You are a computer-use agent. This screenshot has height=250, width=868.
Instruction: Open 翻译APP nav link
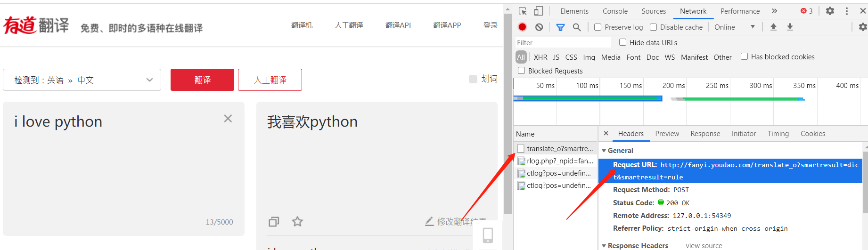point(447,25)
